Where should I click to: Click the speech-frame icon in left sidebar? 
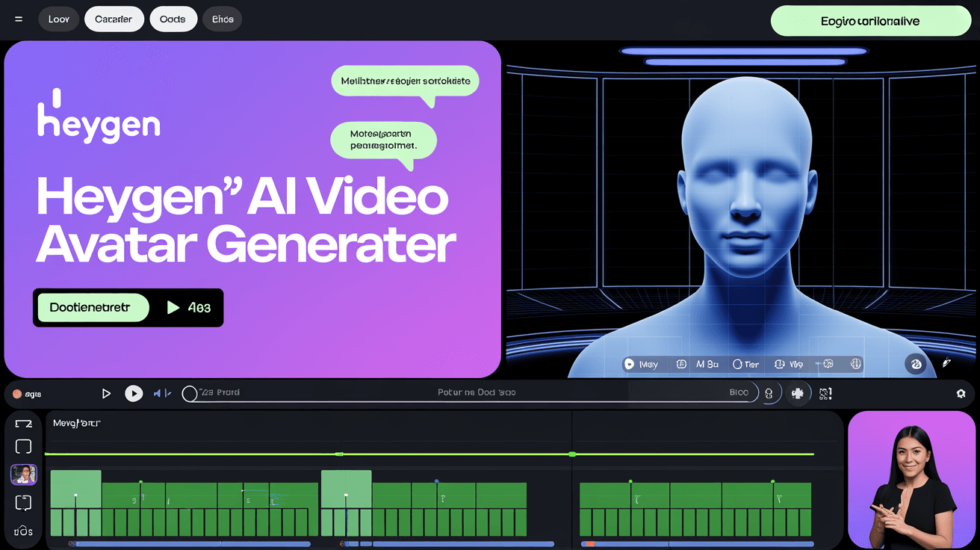point(23,503)
